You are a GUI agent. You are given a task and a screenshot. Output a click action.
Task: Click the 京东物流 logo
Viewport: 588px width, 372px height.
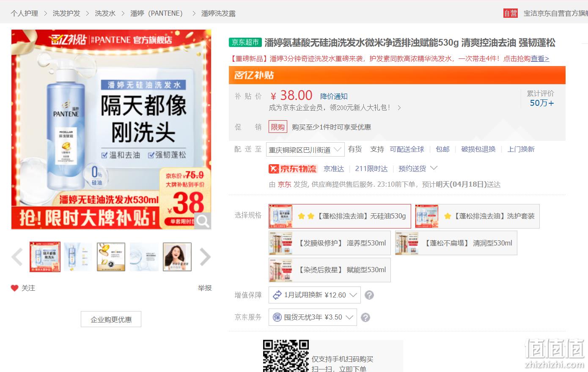(x=292, y=169)
